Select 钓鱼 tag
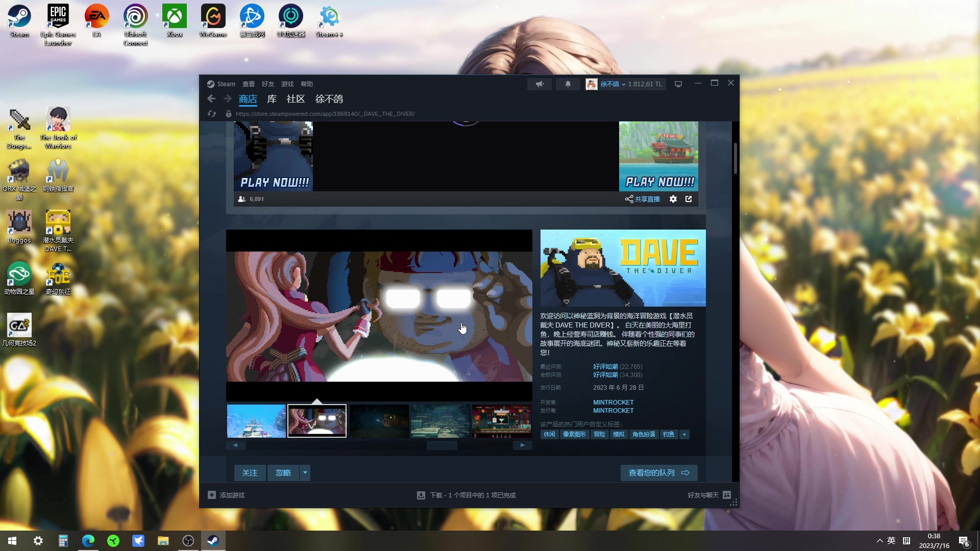The width and height of the screenshot is (980, 551). pyautogui.click(x=669, y=434)
